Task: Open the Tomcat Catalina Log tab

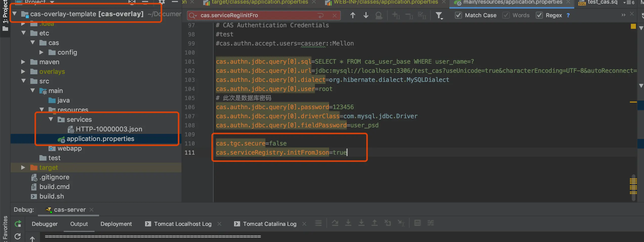Action: click(x=269, y=224)
